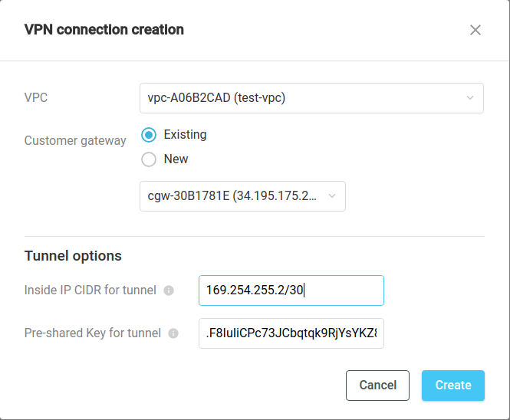The image size is (510, 420).
Task: Click the Existing option label text
Action: 185,135
